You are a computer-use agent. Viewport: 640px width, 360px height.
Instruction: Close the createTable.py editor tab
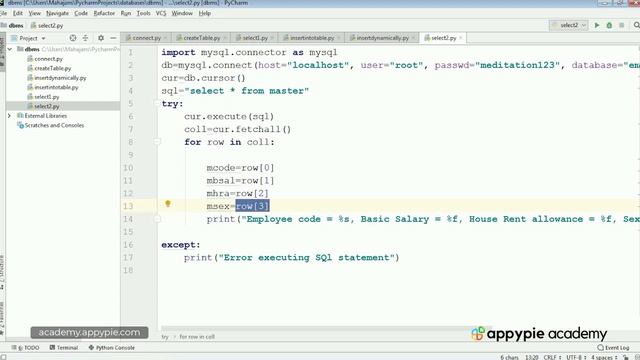(x=224, y=38)
